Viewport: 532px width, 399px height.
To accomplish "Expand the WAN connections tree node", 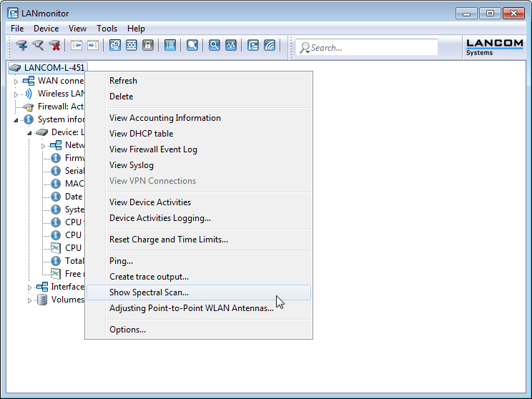I will (x=16, y=82).
